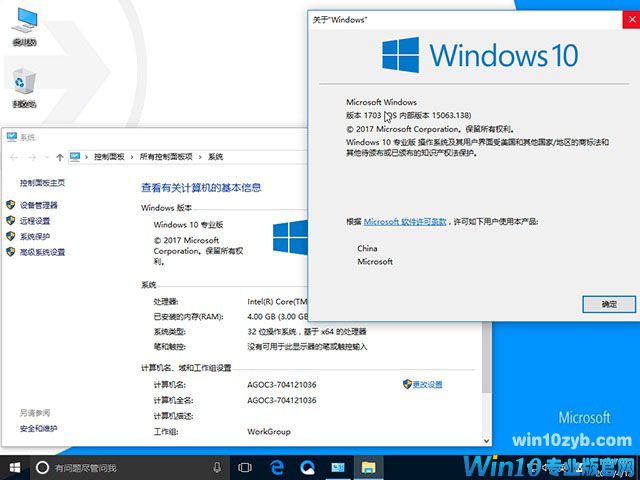The height and width of the screenshot is (480, 640).
Task: Open the This PC desktop icon
Action: 24,26
